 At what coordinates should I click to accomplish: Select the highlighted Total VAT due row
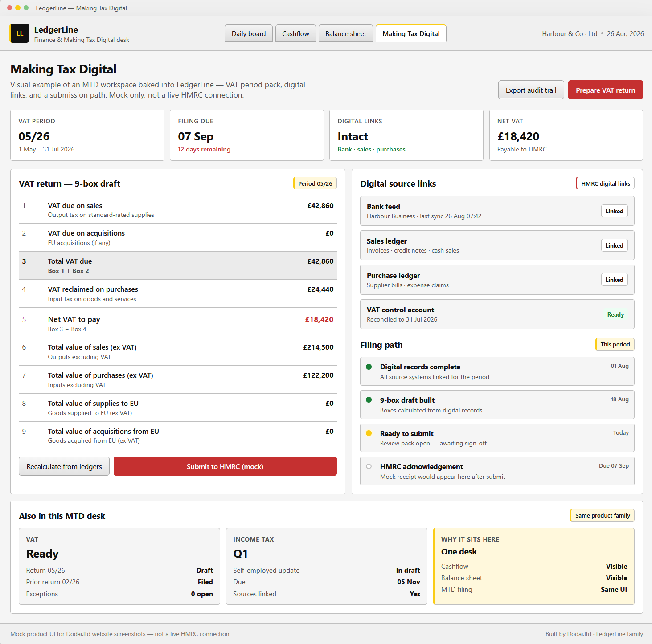pyautogui.click(x=178, y=266)
